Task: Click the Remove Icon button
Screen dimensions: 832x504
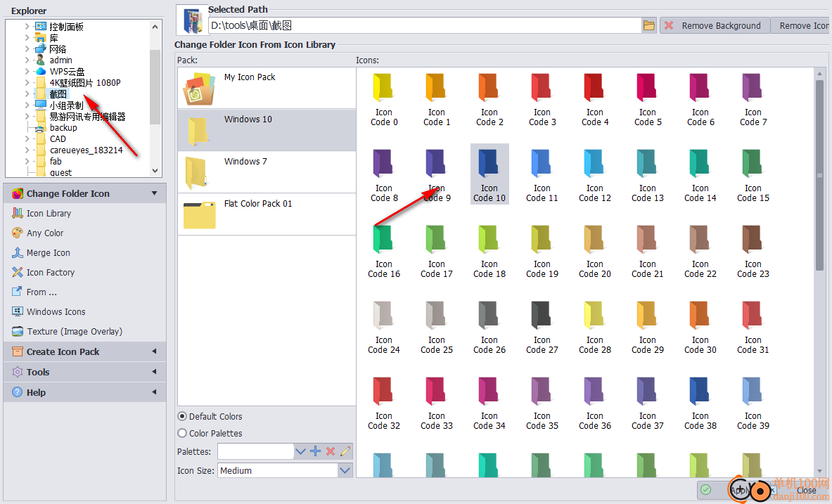Action: (801, 25)
